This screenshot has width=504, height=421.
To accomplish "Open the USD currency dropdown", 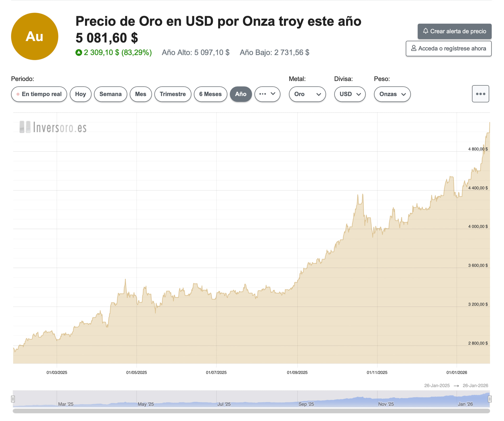I will coord(350,94).
